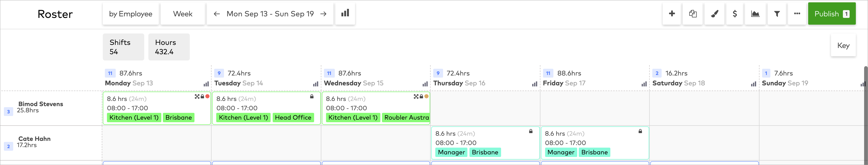Open the three-dots more options menu
Image resolution: width=868 pixels, height=165 pixels.
pos(797,13)
